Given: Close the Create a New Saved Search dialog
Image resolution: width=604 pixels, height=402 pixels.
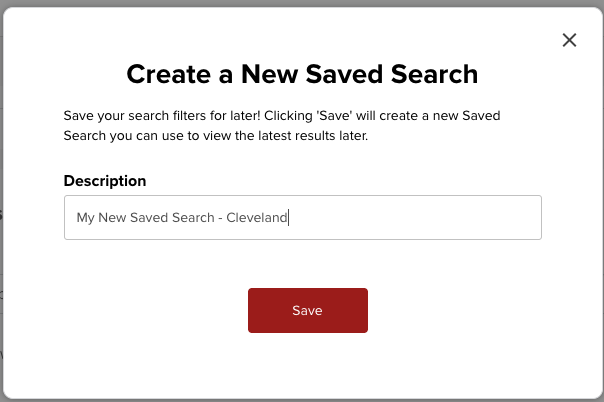Looking at the screenshot, I should coord(570,40).
